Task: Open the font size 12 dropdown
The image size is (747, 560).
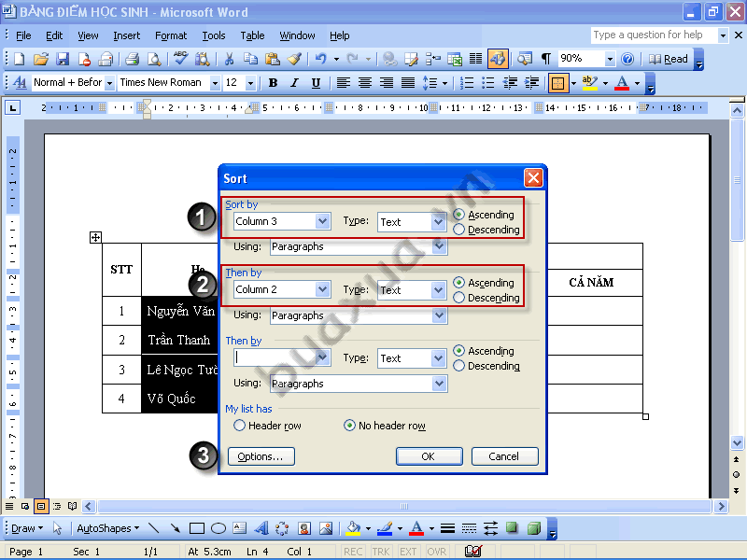Action: (250, 83)
